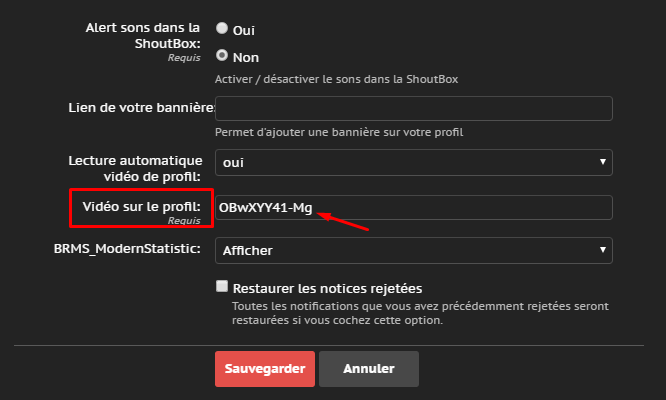Enable "Restaurer les notices rejetées" checkbox
This screenshot has height=400, width=666.
(x=222, y=286)
